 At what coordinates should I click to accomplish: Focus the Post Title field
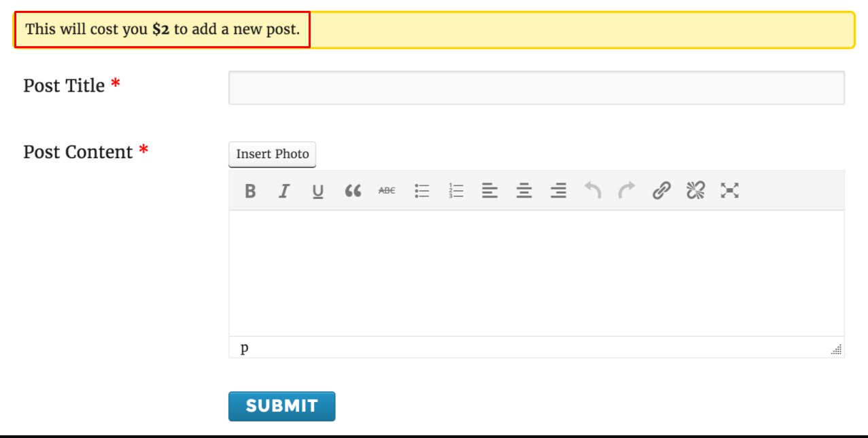pos(536,88)
